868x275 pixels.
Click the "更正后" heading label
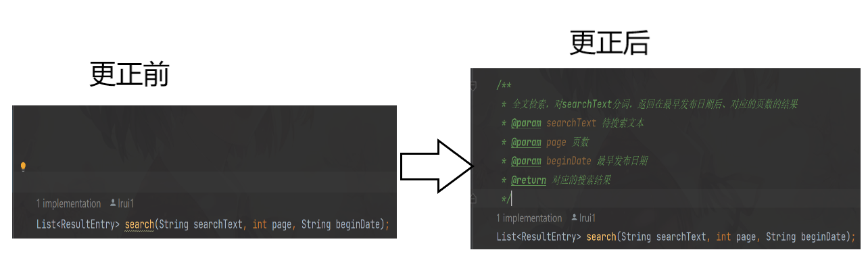click(609, 43)
